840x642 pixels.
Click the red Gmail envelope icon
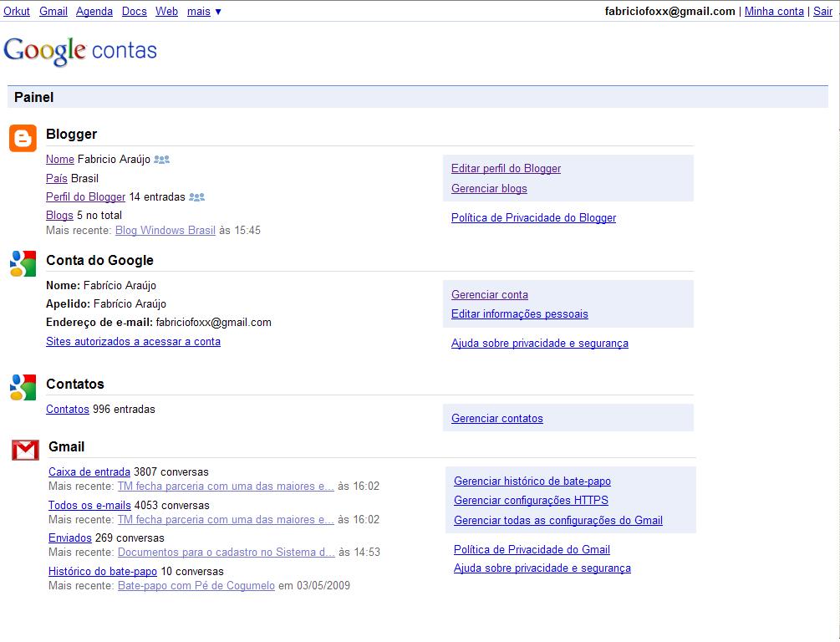[x=25, y=450]
